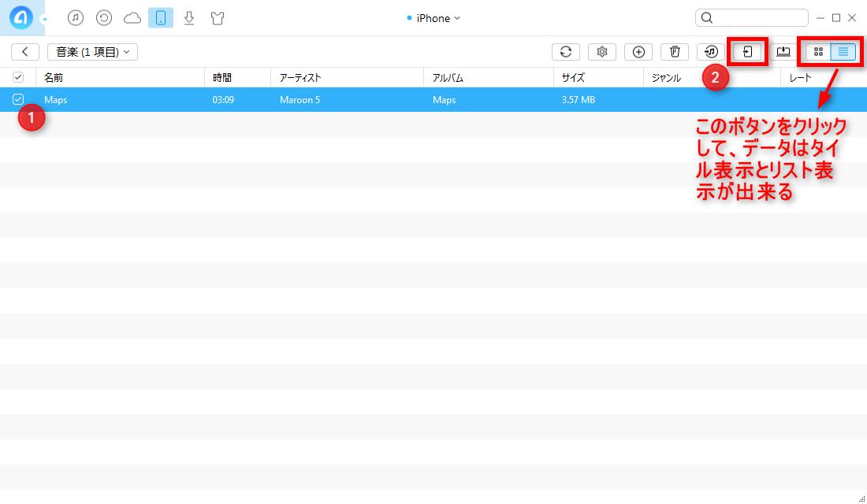Export selected music to computer
This screenshot has width=867, height=504.
[x=783, y=52]
